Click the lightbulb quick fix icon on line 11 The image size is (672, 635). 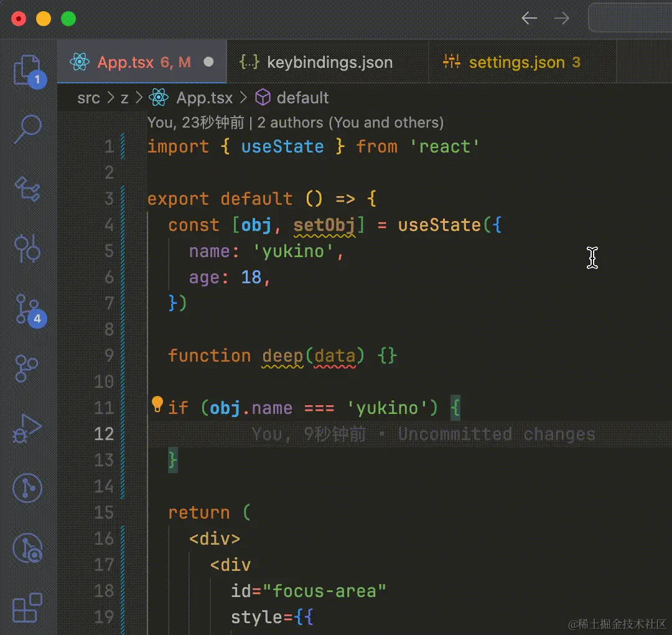click(157, 404)
